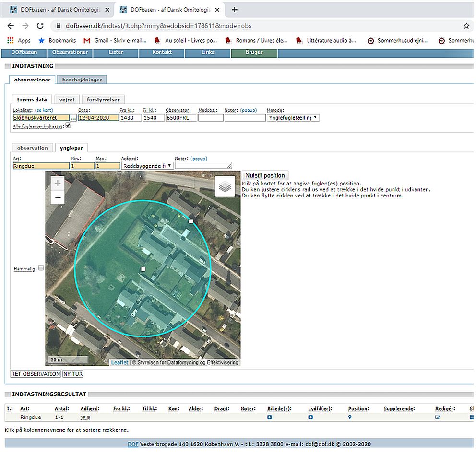Open Littérature audio bookmark
This screenshot has width=476, height=452.
326,40
